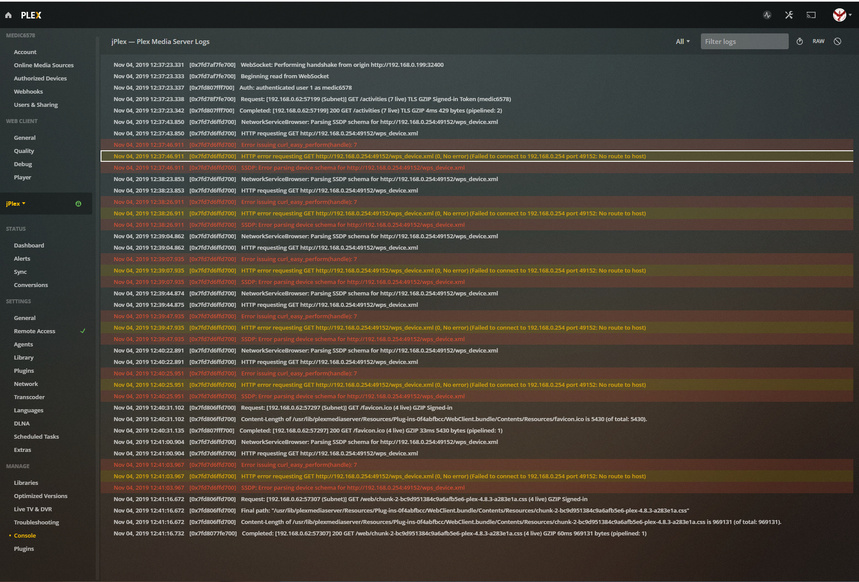Open the Alerts page

[22, 259]
